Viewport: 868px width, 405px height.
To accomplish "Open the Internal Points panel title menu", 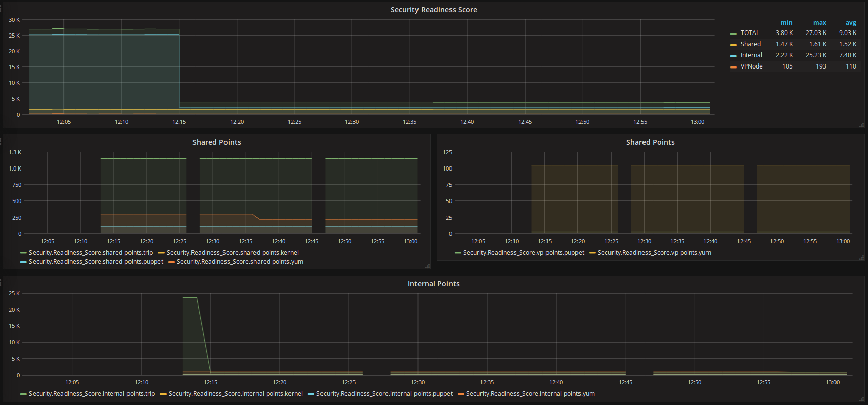I will coord(433,284).
